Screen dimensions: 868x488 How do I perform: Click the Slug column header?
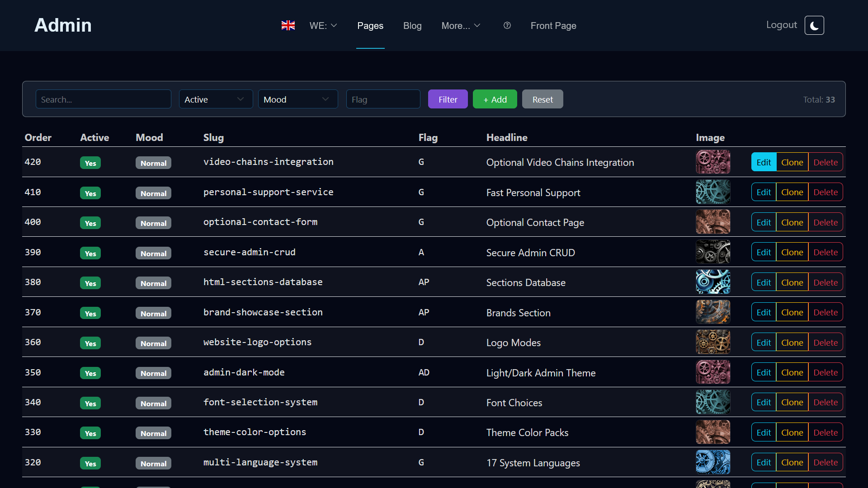(213, 137)
